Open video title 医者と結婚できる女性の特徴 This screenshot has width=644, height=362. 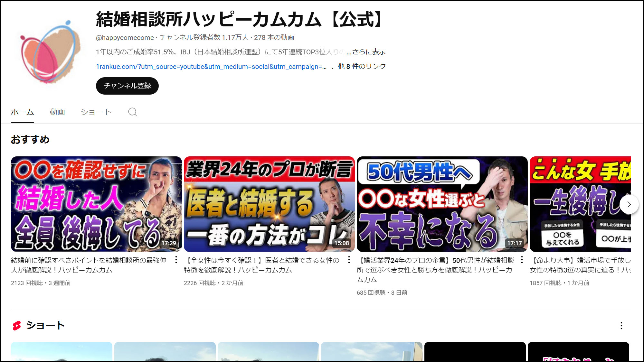[x=262, y=265]
